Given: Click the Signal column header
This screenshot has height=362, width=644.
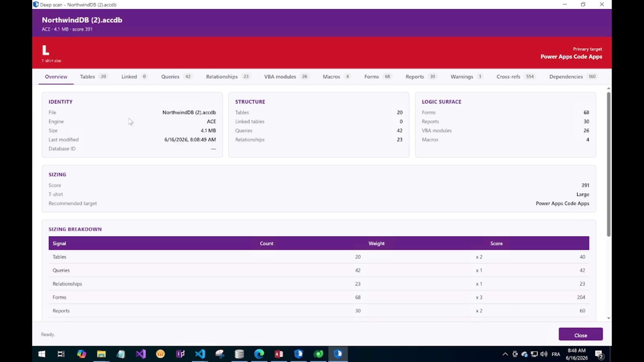Looking at the screenshot, I should pos(59,243).
